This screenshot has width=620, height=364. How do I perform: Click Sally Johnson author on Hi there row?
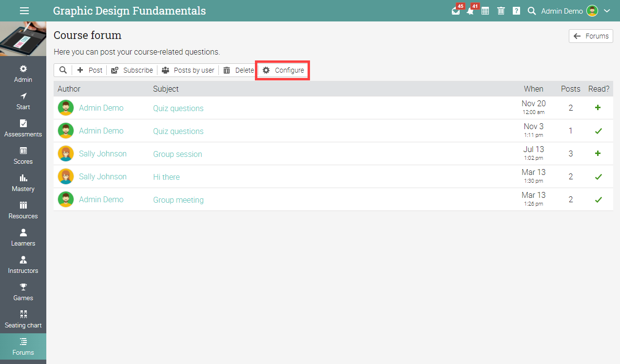[103, 176]
